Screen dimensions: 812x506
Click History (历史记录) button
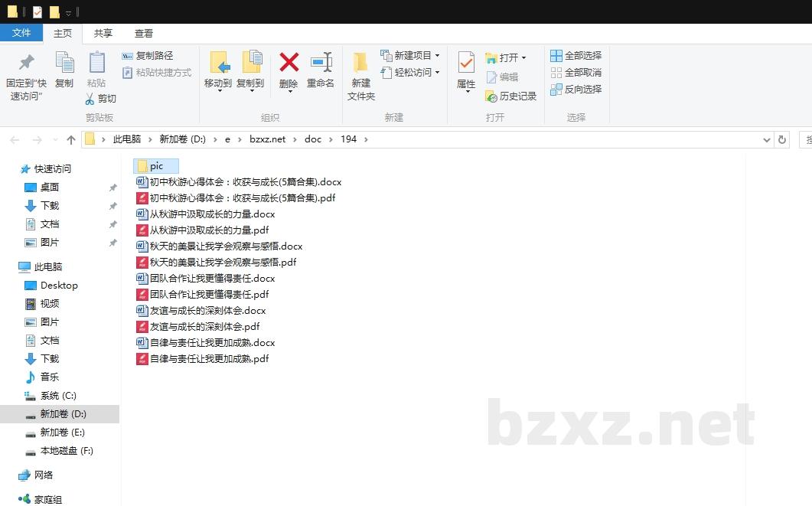click(x=511, y=96)
